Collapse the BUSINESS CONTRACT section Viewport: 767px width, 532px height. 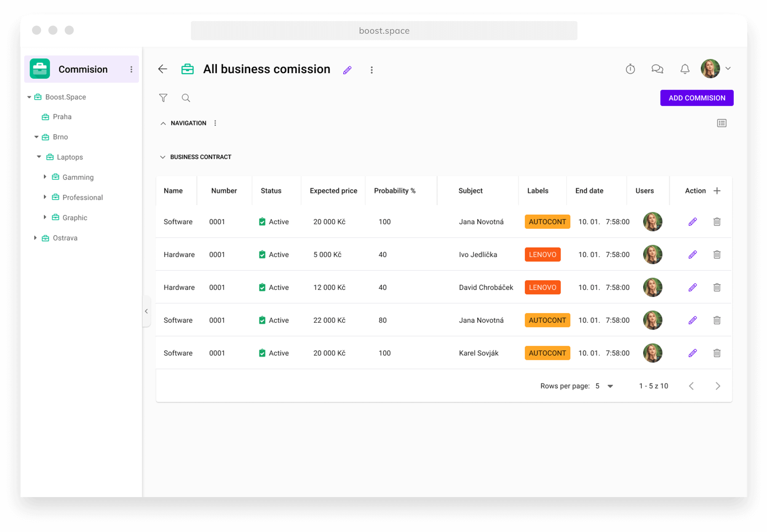pos(163,157)
